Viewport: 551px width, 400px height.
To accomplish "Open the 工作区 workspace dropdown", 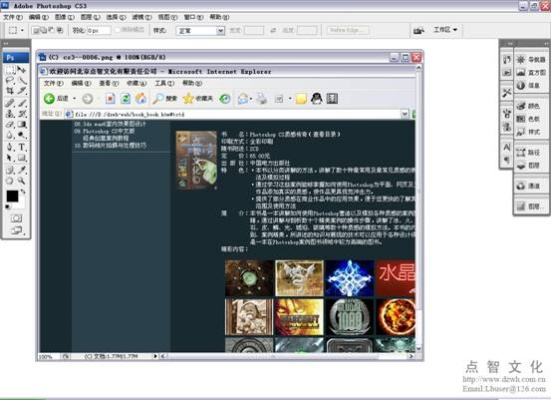I will point(445,30).
